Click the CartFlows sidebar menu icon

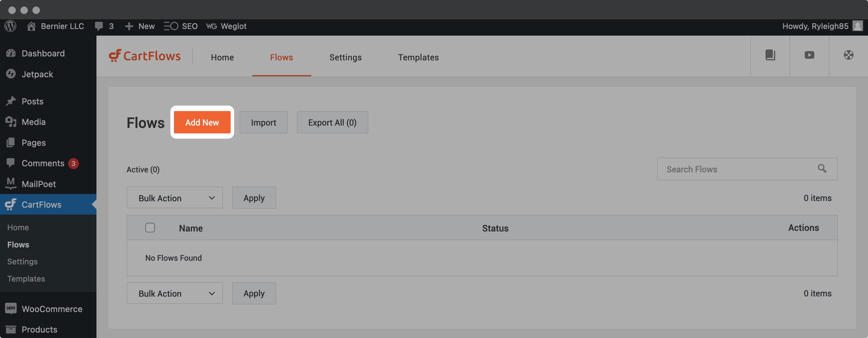pos(11,205)
